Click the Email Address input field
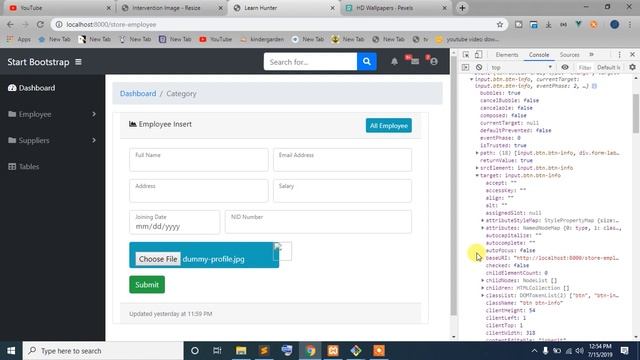This screenshot has width=640, height=360. [x=342, y=160]
